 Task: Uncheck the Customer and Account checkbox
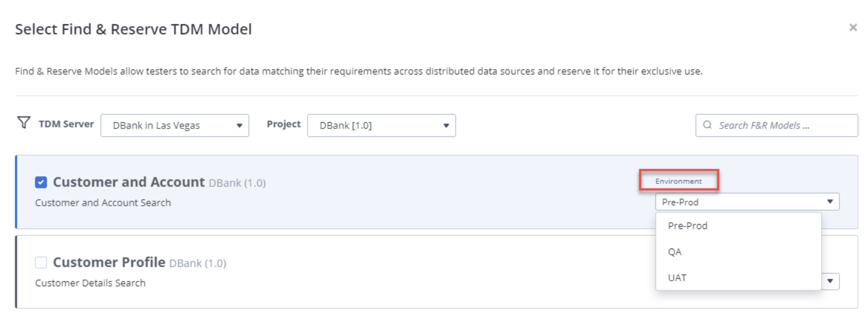[41, 182]
